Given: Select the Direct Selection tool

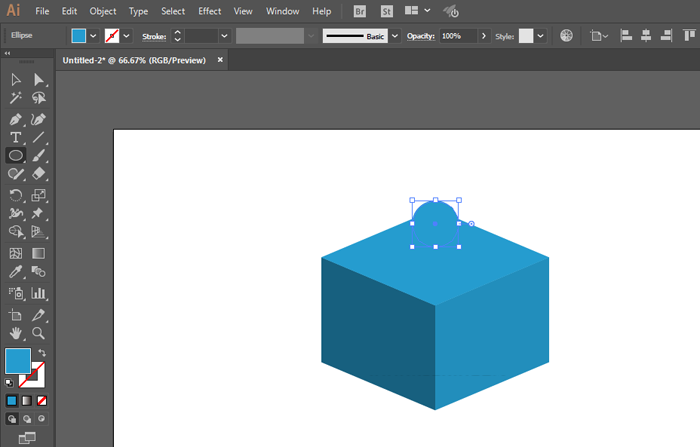Looking at the screenshot, I should pyautogui.click(x=39, y=79).
